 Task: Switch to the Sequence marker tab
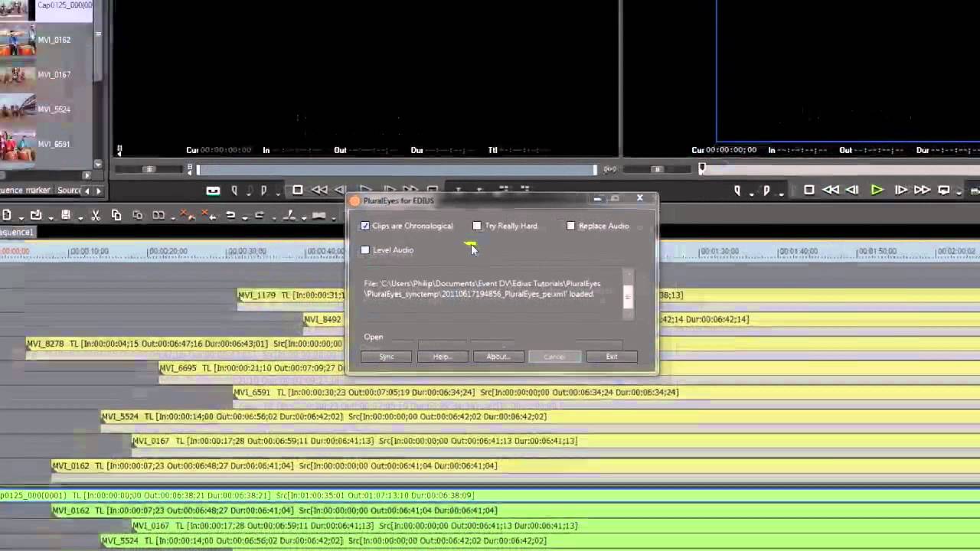coord(25,191)
